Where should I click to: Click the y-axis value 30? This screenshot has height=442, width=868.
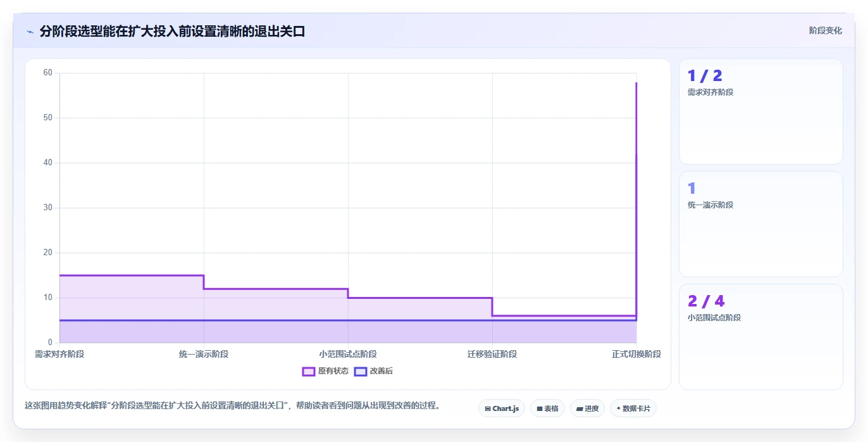click(47, 208)
